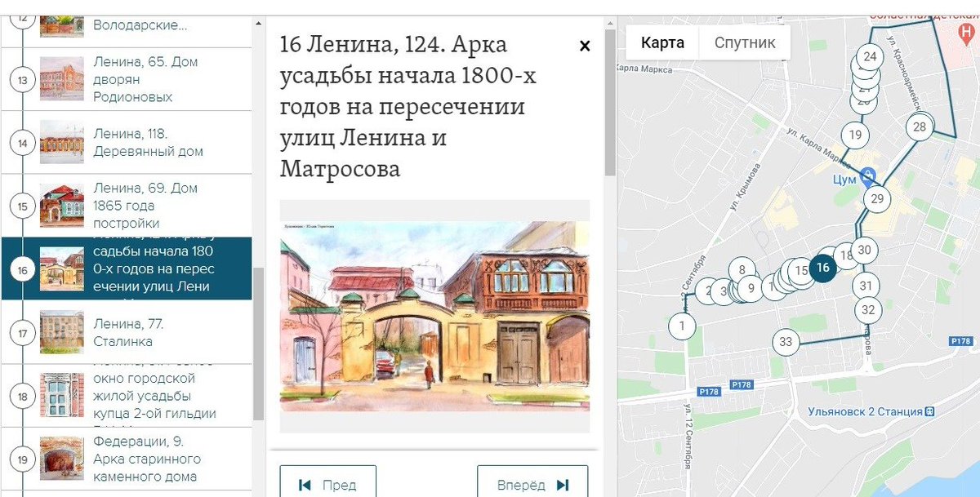Select list item Ленина, 118 Деревянный дом
The image size is (980, 497).
pyautogui.click(x=127, y=142)
